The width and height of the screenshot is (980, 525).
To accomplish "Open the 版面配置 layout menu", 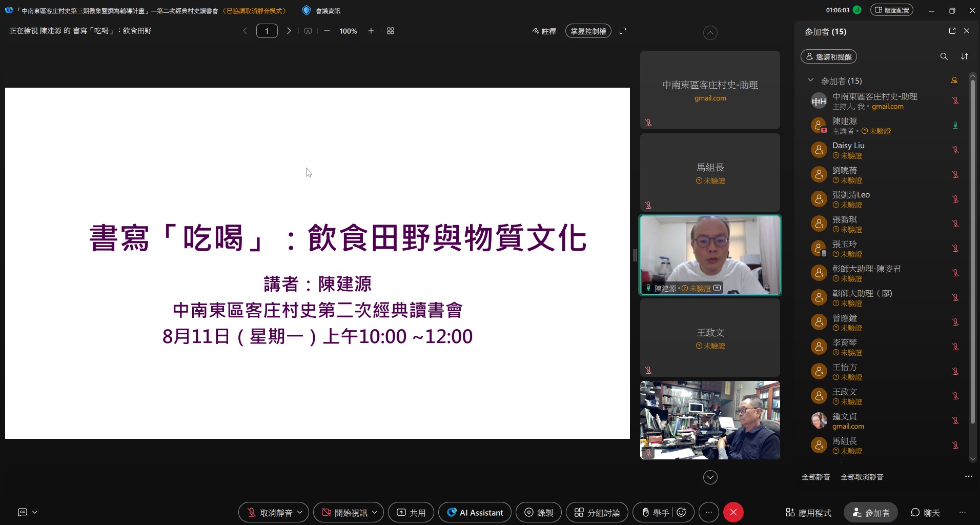I will [892, 10].
